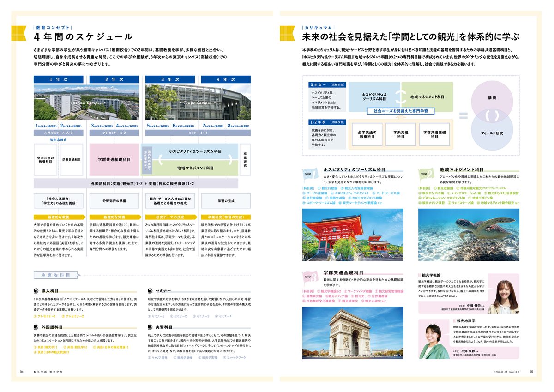This screenshot has height=392, width=554.
Task: Click the 外国語科目:英語(観光学) gray bar
Action: [x=136, y=183]
